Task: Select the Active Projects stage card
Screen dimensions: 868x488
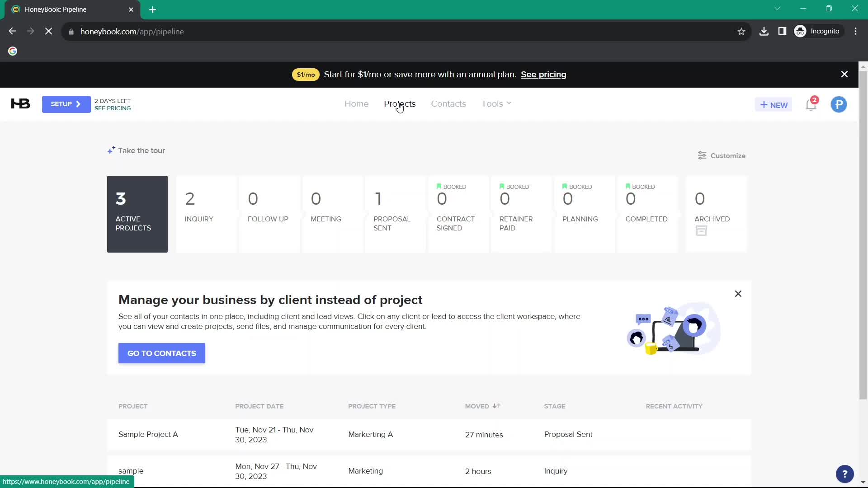Action: click(x=137, y=214)
